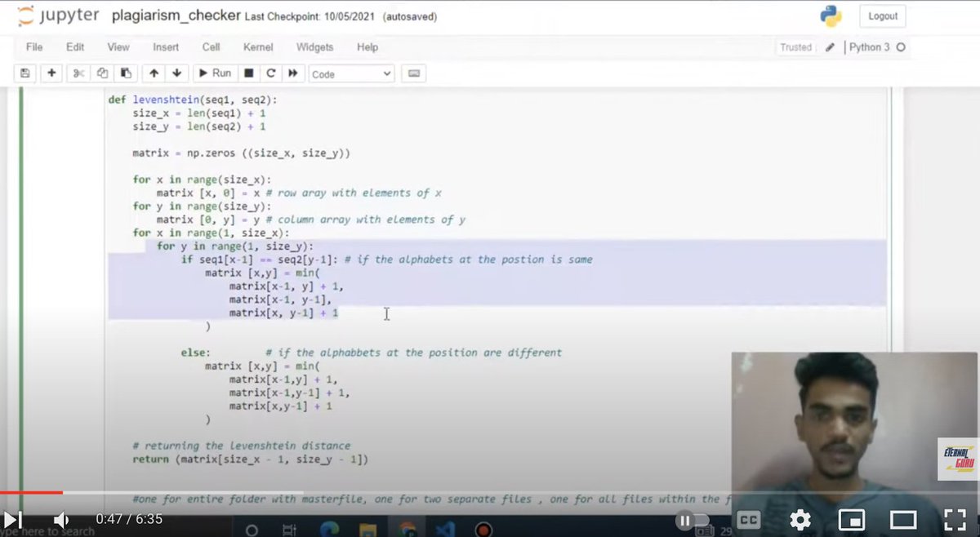Viewport: 980px width, 537px height.
Task: Click the highlighted 'if seq1[x-1] == seq2[y-1]' line
Action: pyautogui.click(x=386, y=260)
